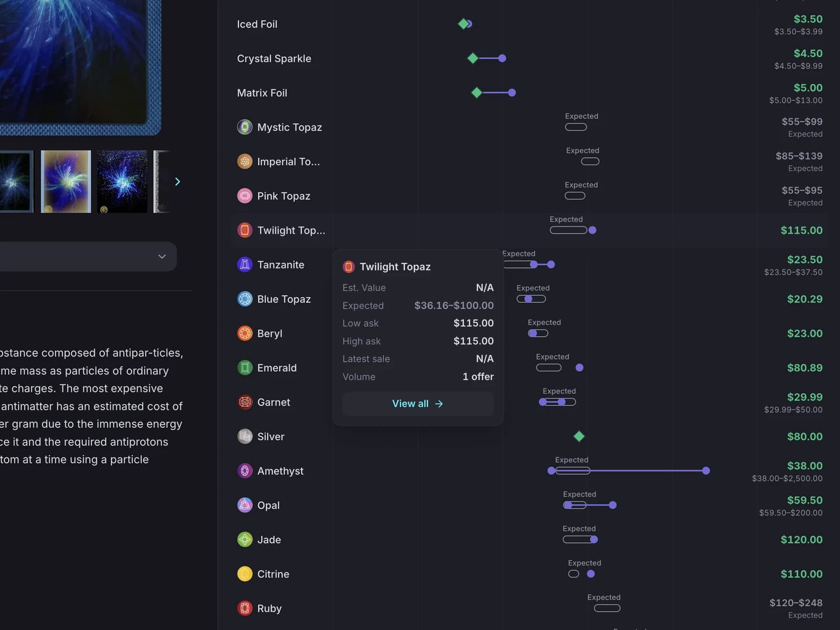840x630 pixels.
Task: Click View all in Twilight Topaz popup
Action: point(418,404)
